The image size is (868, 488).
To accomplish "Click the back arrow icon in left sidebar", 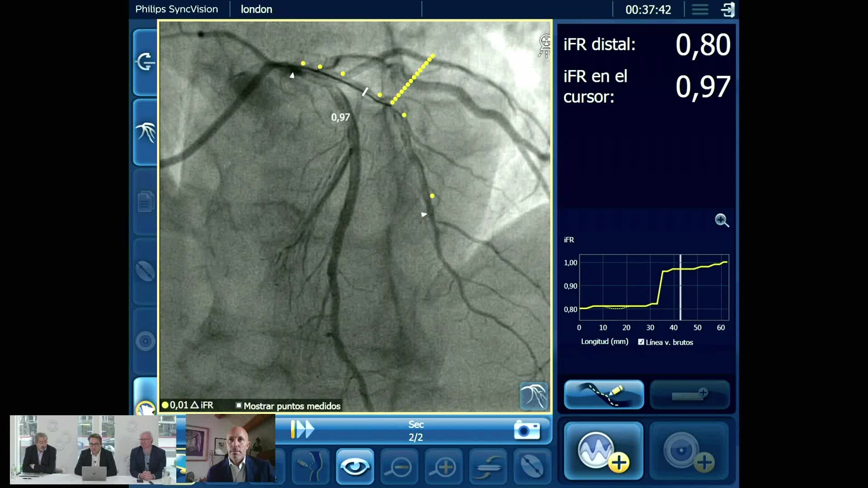I will pyautogui.click(x=145, y=62).
